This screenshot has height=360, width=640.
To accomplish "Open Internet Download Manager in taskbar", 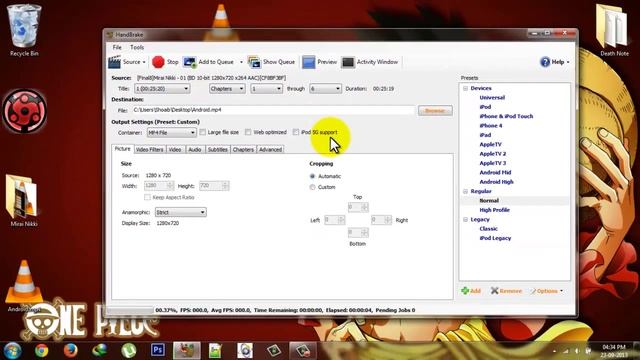I will click(100, 351).
